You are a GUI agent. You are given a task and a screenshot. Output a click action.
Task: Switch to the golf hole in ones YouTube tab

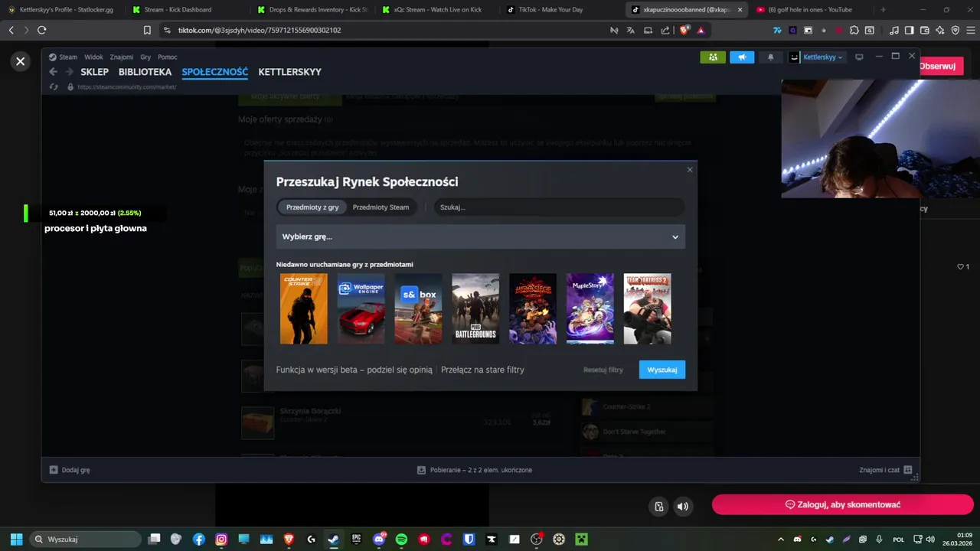808,10
